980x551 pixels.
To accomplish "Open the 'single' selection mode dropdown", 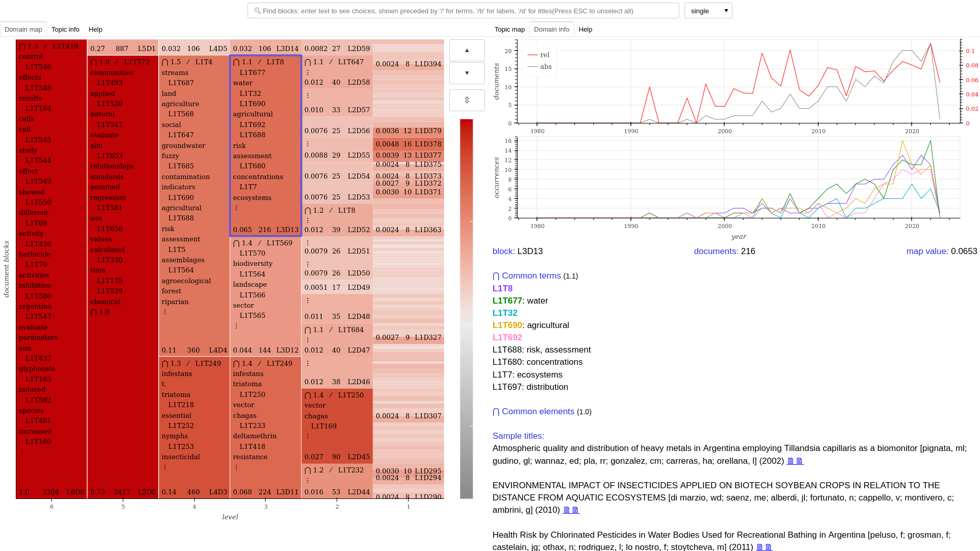I will [708, 11].
